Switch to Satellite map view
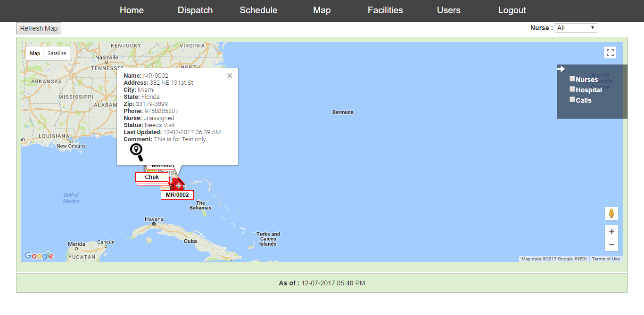This screenshot has width=644, height=315. click(x=57, y=54)
